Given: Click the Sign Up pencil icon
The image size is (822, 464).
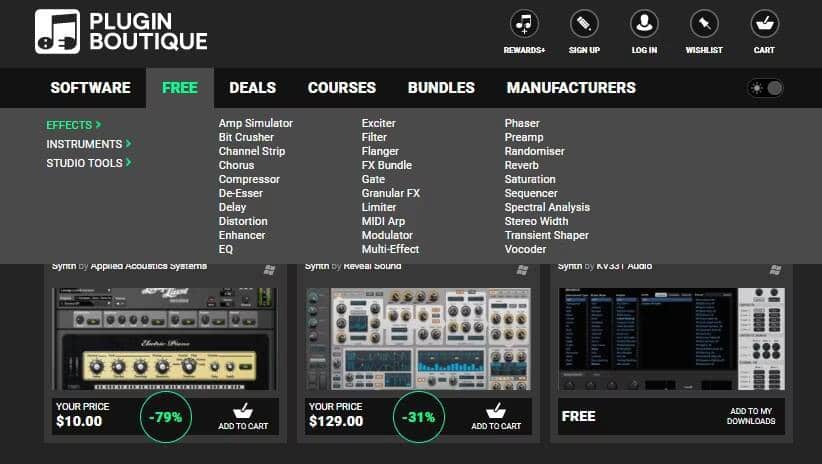Looking at the screenshot, I should coord(584,24).
